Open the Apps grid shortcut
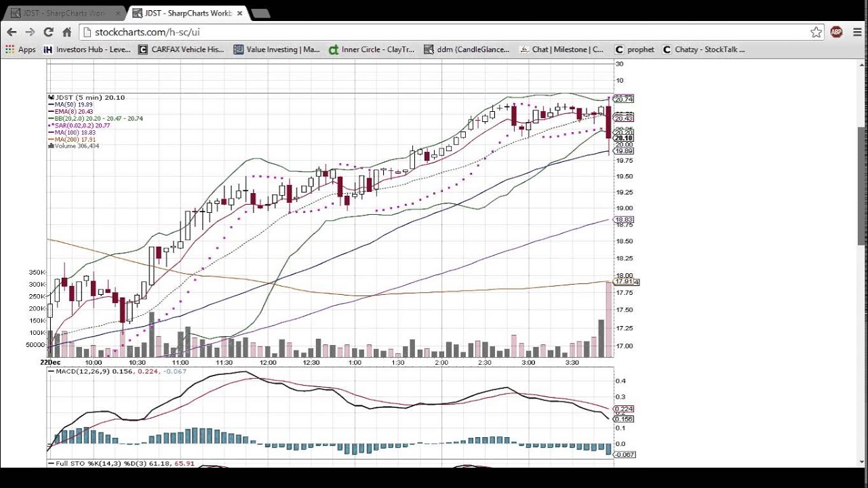Screen dimensions: 868x488 coord(20,49)
